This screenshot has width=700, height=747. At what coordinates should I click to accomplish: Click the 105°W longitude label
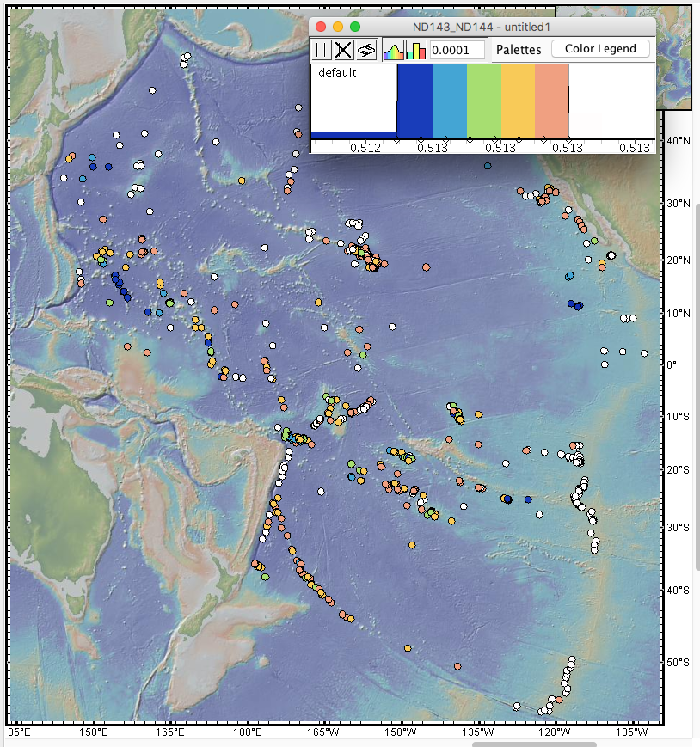(632, 732)
